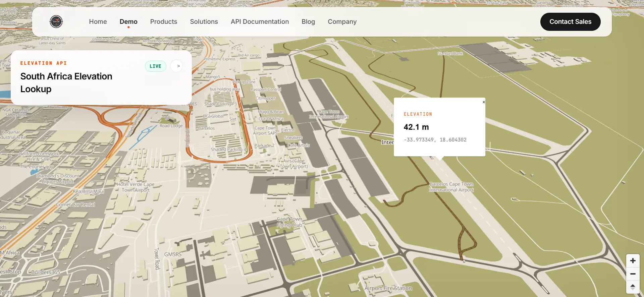Click the Airport Fire Station map label

click(388, 288)
